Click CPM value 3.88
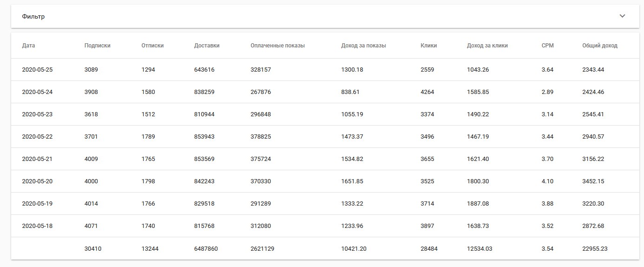644x267 pixels. tap(547, 204)
